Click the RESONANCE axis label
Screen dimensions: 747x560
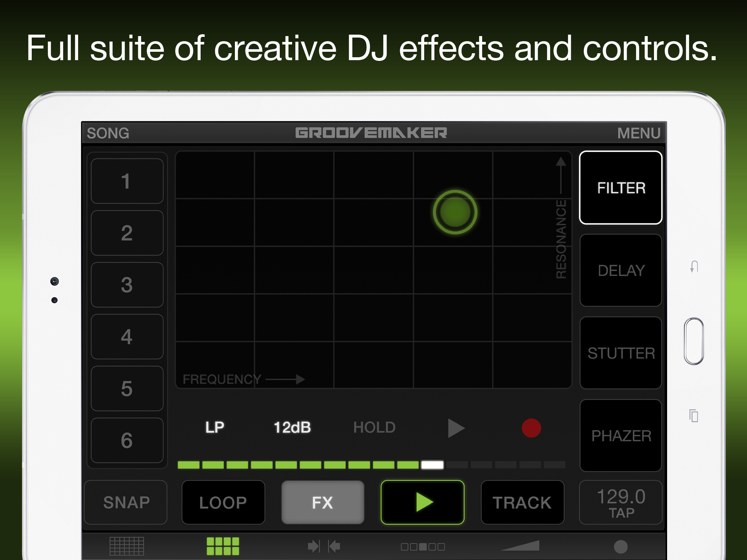click(561, 239)
